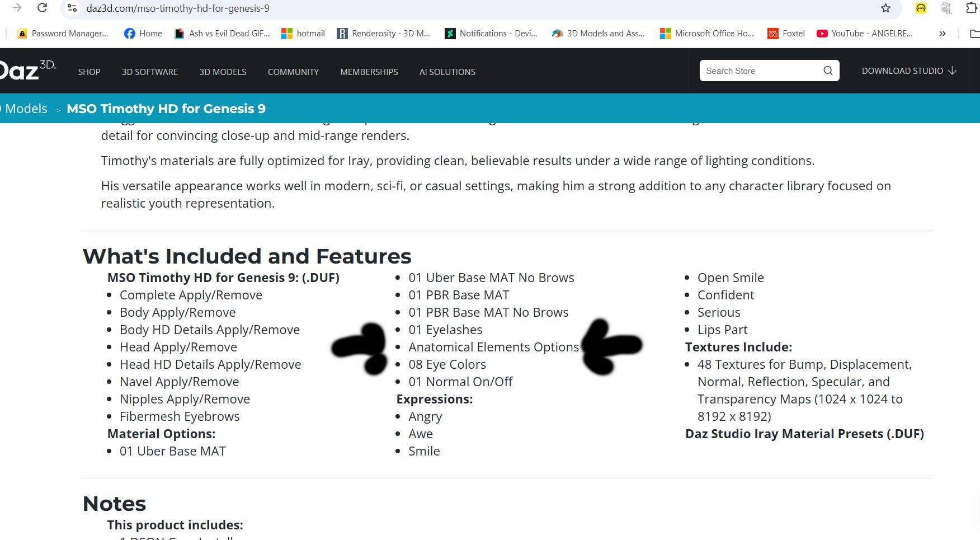The image size is (980, 540).
Task: Click the 'Anatomical Elements Options' list item
Action: 493,347
